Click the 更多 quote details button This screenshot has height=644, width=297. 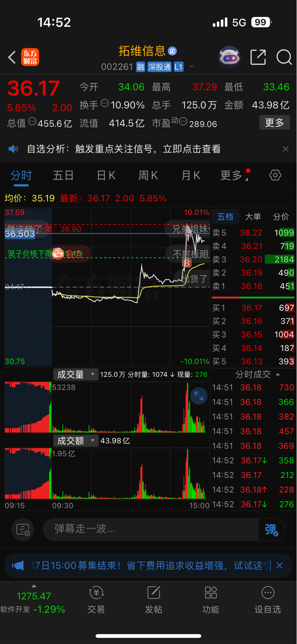point(275,123)
